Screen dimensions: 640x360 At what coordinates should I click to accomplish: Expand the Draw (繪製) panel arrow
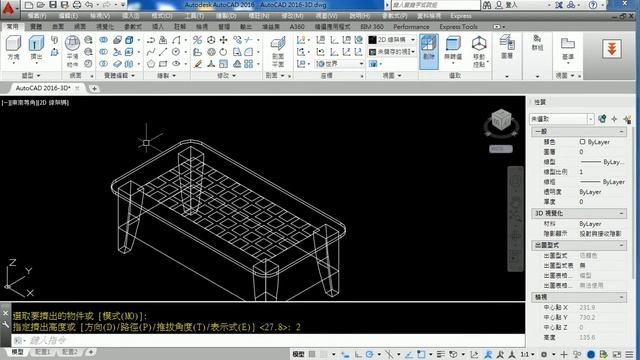coord(174,76)
